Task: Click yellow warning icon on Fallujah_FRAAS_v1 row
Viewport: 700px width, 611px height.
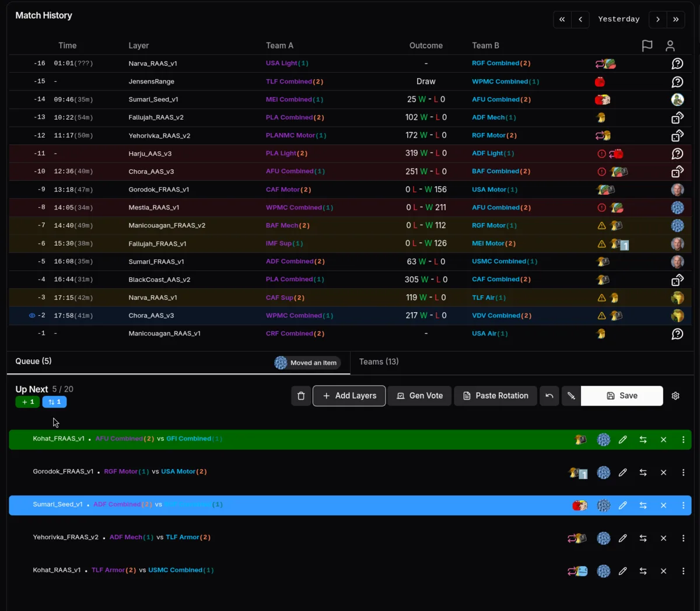Action: (601, 244)
